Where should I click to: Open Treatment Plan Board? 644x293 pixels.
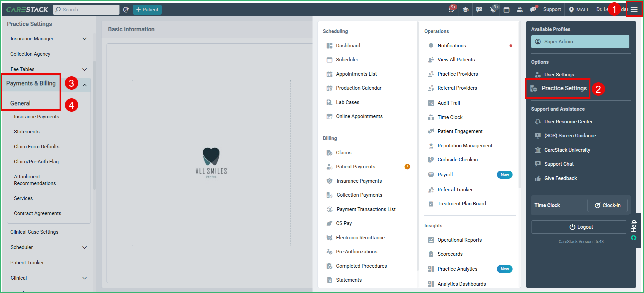click(x=462, y=204)
